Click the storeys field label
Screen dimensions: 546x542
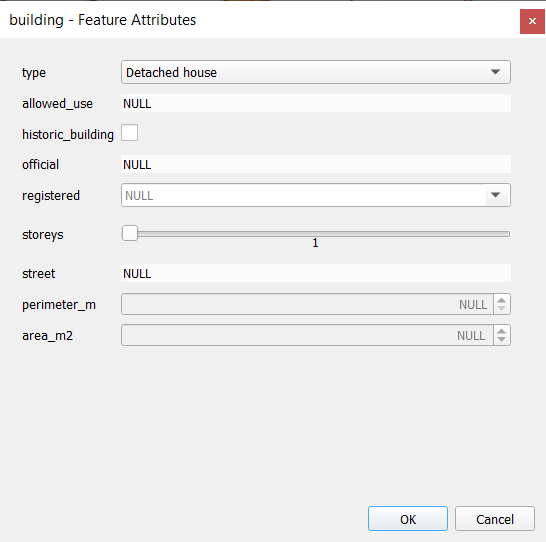pos(43,235)
